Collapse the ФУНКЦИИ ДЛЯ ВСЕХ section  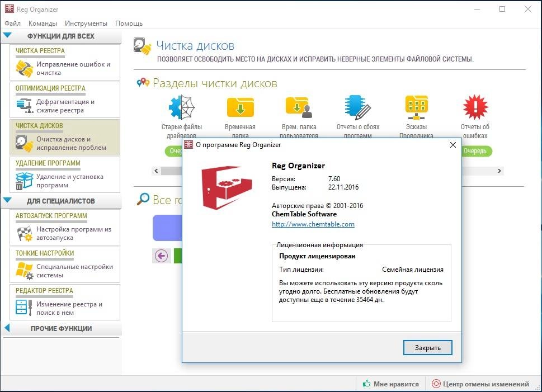(7, 35)
